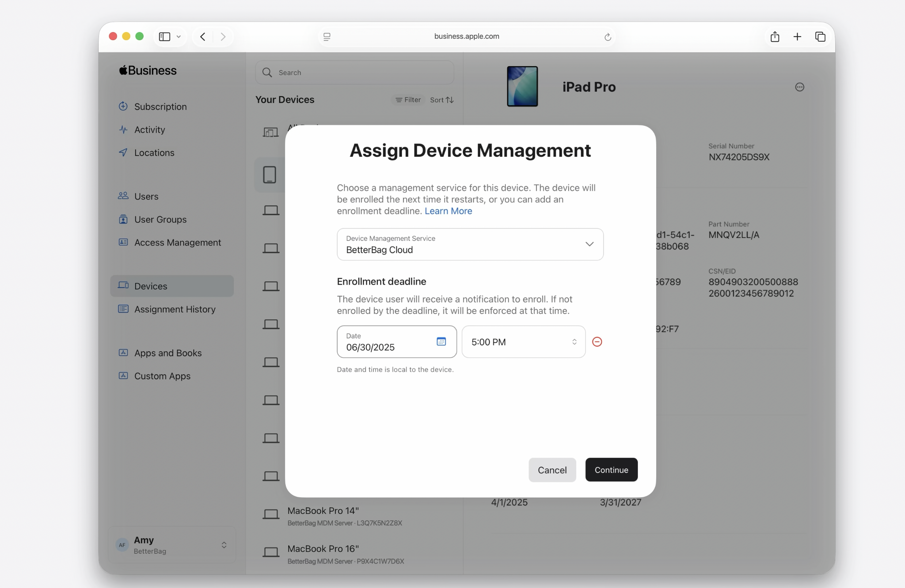Click the page reader icon in address bar
The image size is (905, 588).
click(x=327, y=37)
